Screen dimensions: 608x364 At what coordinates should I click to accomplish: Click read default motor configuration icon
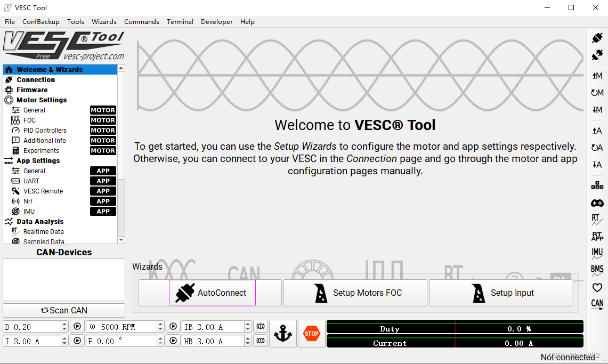(x=597, y=93)
